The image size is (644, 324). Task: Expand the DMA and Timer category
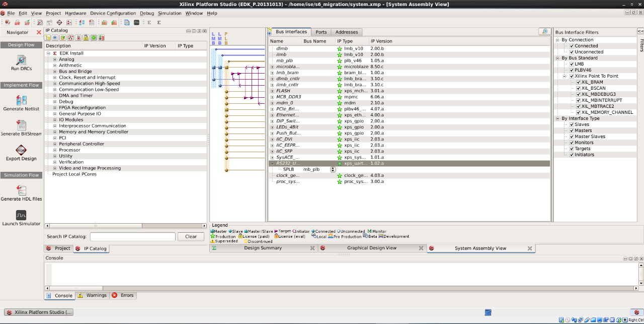[x=55, y=96]
